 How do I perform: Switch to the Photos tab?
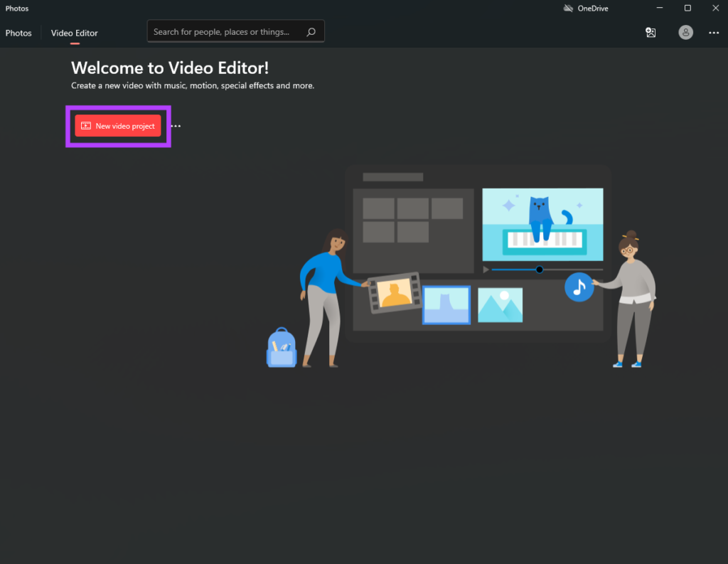point(18,33)
